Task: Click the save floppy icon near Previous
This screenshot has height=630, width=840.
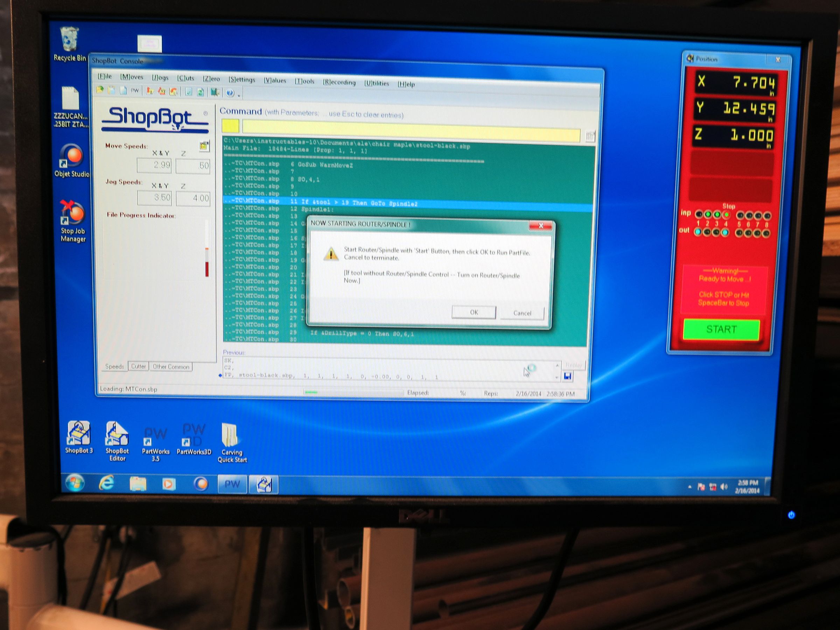Action: point(568,376)
